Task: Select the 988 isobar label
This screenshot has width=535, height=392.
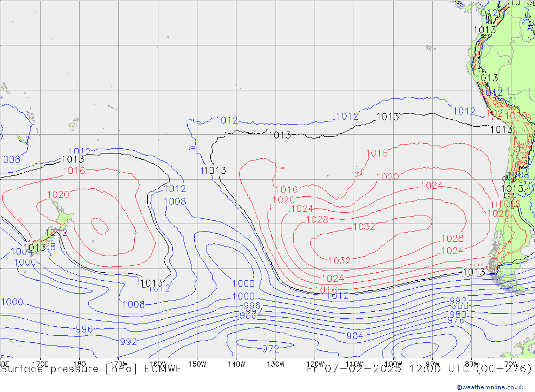Action: [248, 316]
